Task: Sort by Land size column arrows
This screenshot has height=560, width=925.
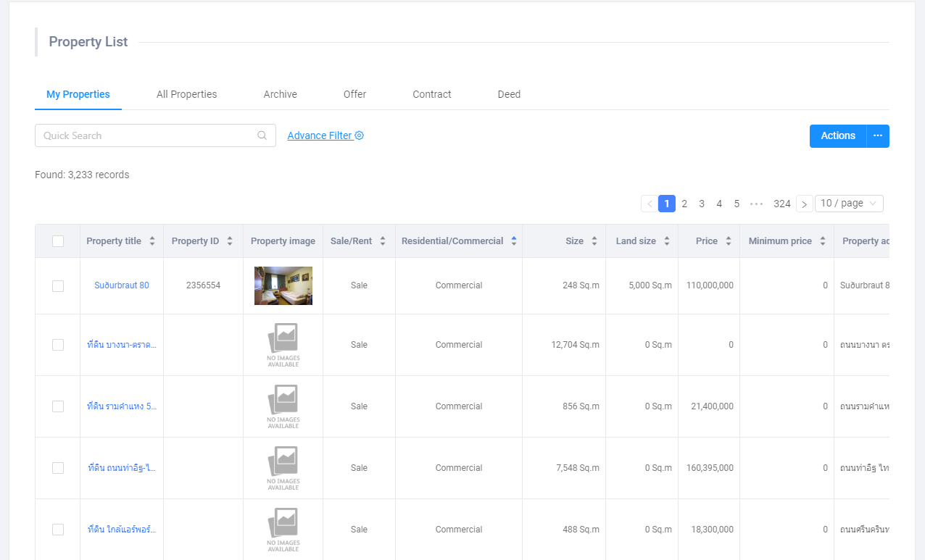Action: tap(667, 241)
